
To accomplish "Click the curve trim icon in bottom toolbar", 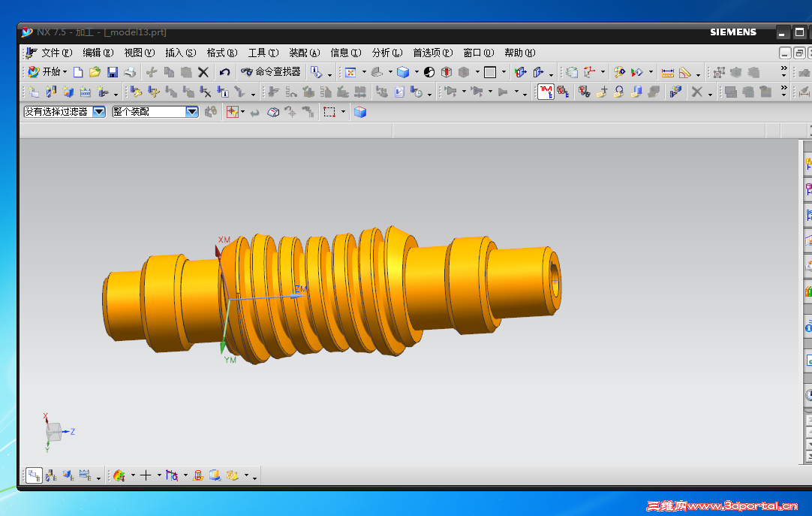I will (x=172, y=475).
